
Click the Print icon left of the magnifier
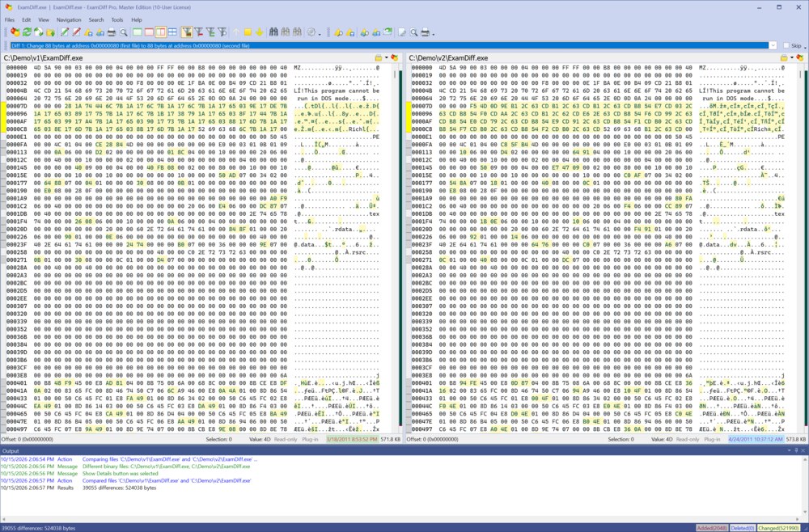tap(112, 32)
